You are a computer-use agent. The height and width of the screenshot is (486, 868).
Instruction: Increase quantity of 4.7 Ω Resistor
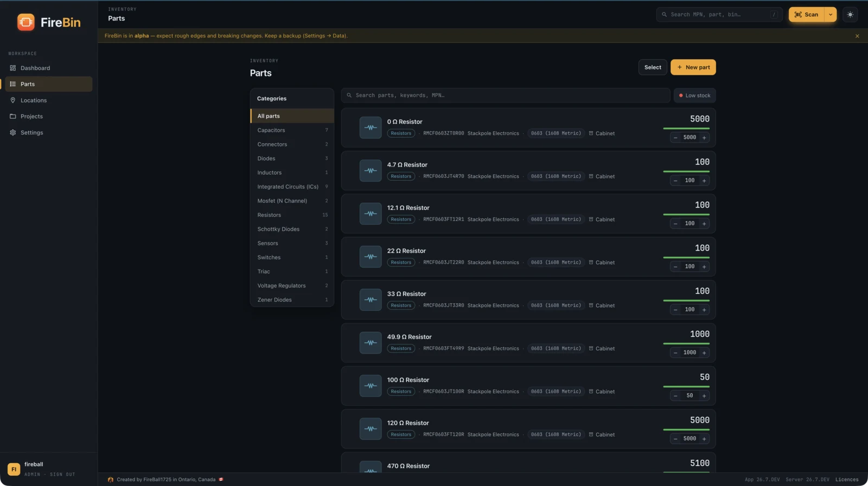704,181
